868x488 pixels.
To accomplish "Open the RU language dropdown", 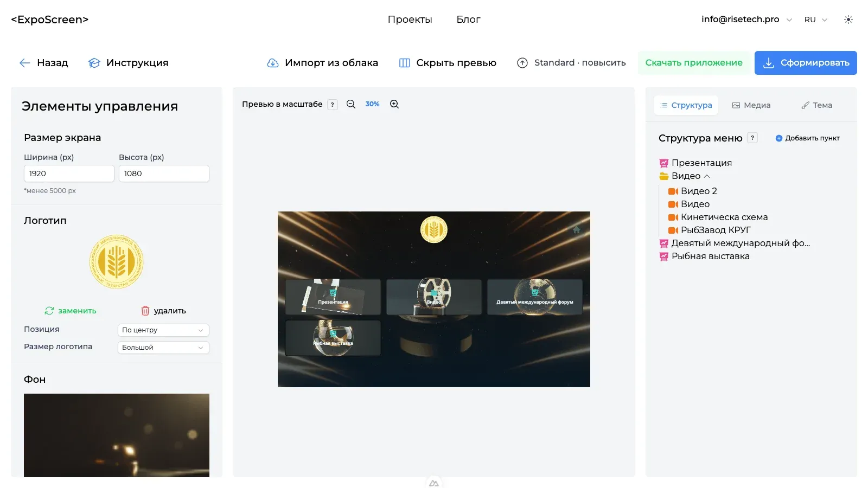I will (x=816, y=20).
